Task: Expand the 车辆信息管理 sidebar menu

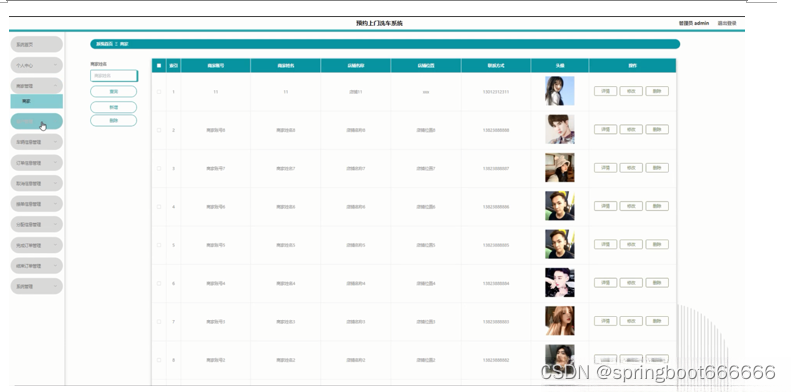Action: (x=36, y=142)
